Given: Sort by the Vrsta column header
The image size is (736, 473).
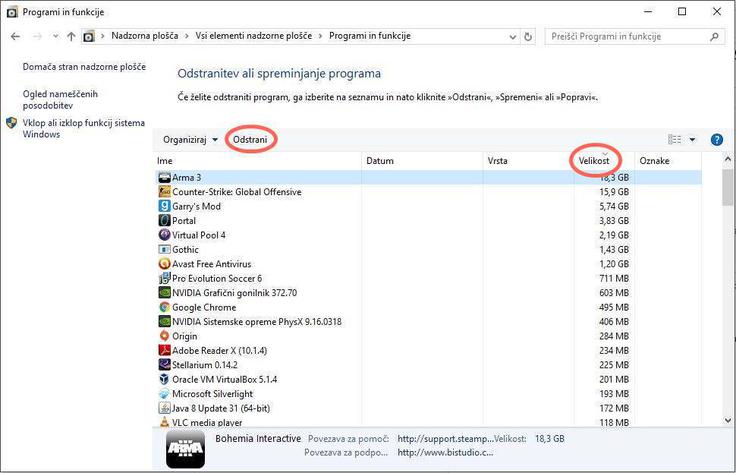Looking at the screenshot, I should [x=529, y=161].
